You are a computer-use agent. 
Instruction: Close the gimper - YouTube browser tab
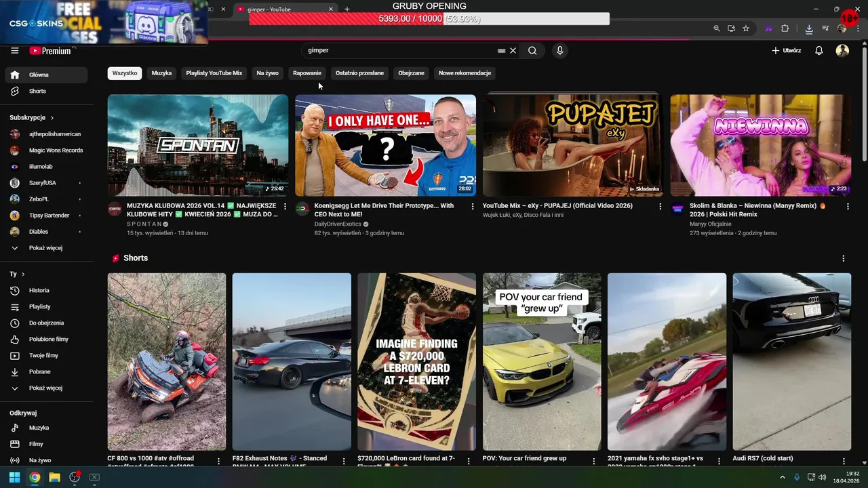pyautogui.click(x=331, y=9)
